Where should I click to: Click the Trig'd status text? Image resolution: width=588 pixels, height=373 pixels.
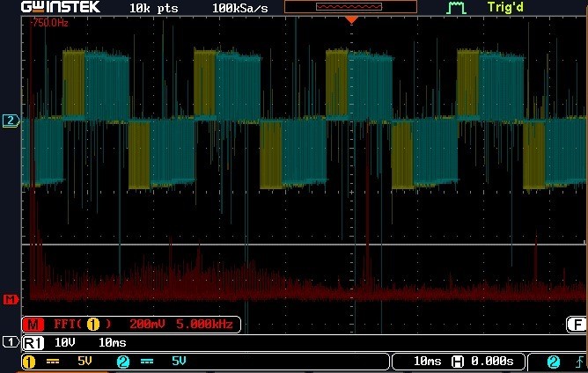(x=504, y=7)
